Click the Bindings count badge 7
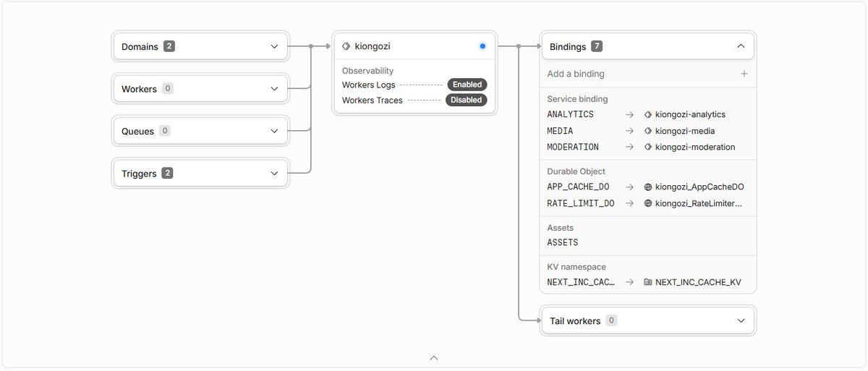Image resolution: width=868 pixels, height=371 pixels. [x=597, y=46]
